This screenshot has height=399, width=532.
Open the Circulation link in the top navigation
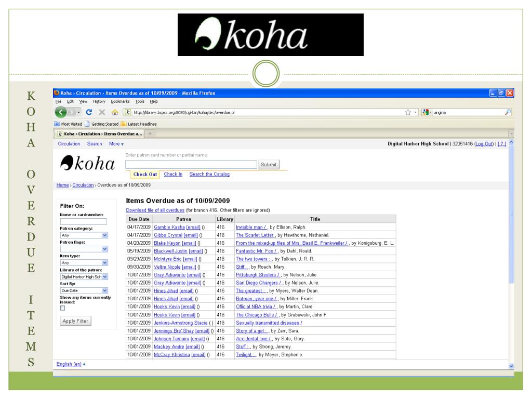point(69,144)
